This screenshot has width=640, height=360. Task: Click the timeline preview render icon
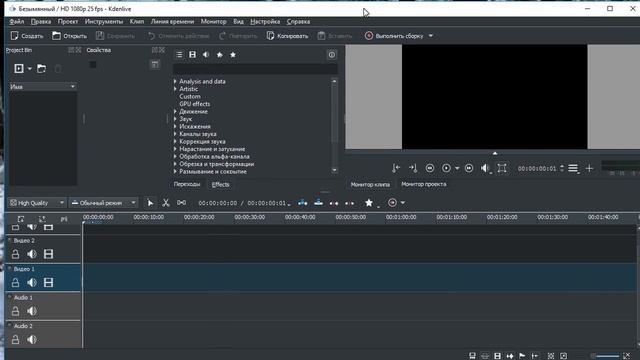(392, 203)
